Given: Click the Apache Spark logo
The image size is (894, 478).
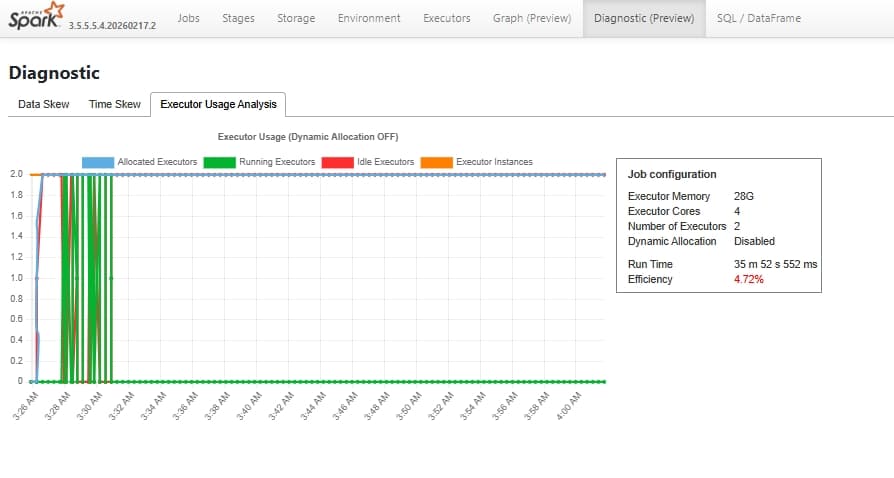Looking at the screenshot, I should pyautogui.click(x=36, y=16).
